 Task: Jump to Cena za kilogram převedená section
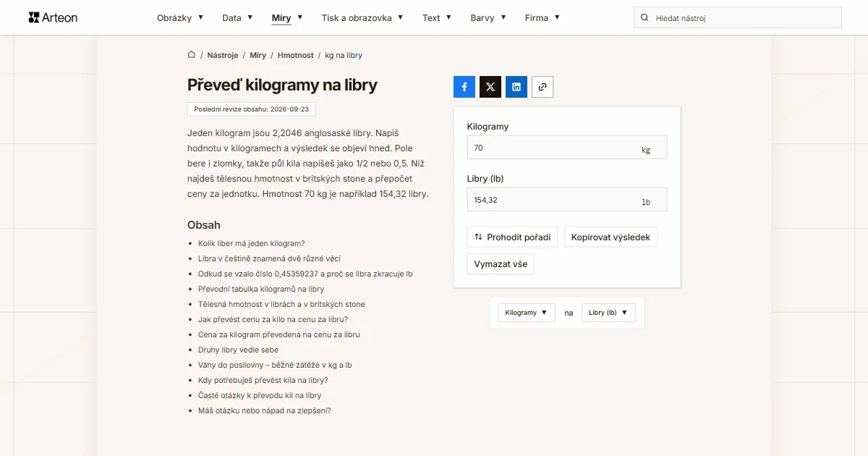click(279, 334)
